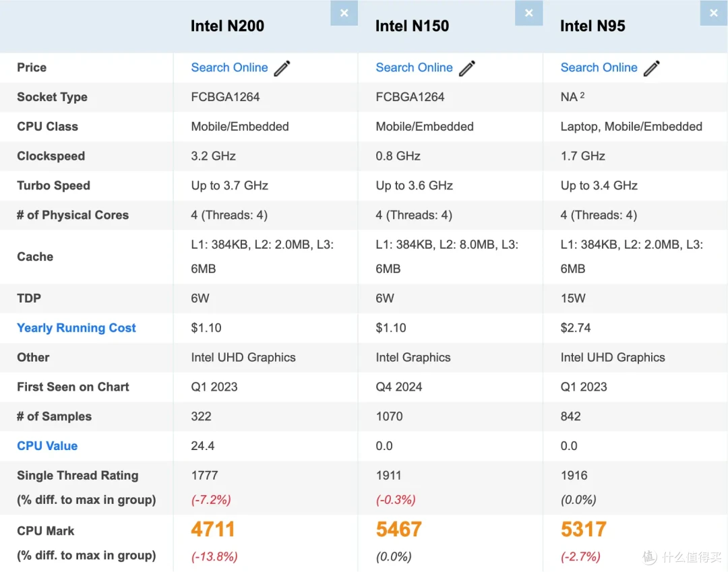Click the pencil edit icon for Intel N200 price

(282, 68)
